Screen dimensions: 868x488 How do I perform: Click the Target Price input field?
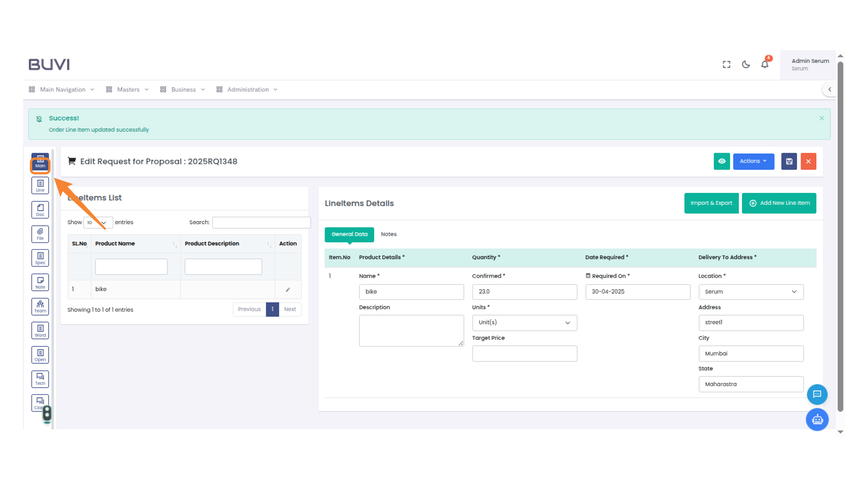click(x=524, y=353)
